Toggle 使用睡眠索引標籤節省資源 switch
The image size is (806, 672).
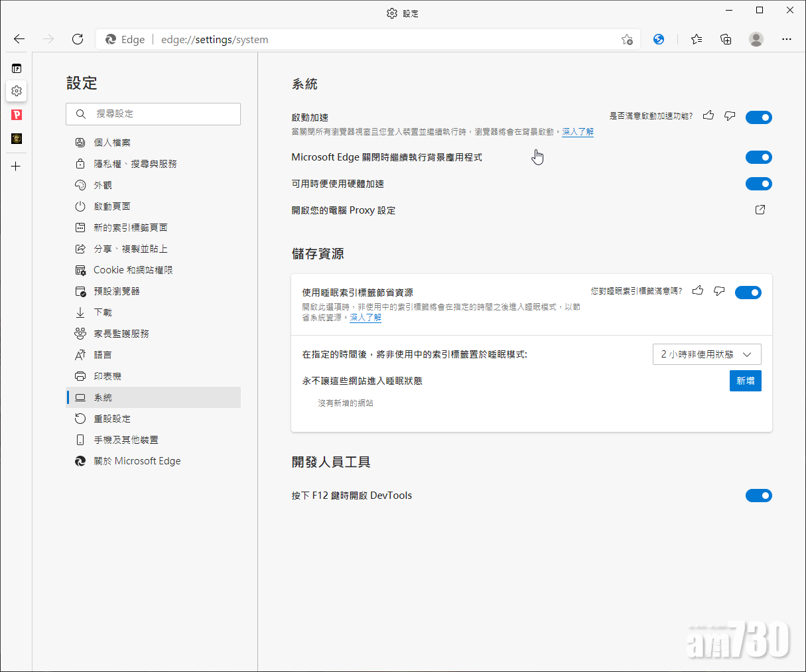coord(748,293)
